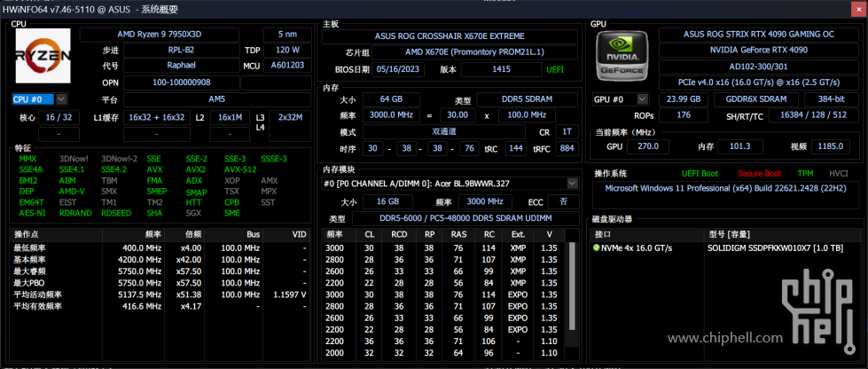
Task: Click the 3000.0 MHz memory frequency field
Action: point(391,115)
